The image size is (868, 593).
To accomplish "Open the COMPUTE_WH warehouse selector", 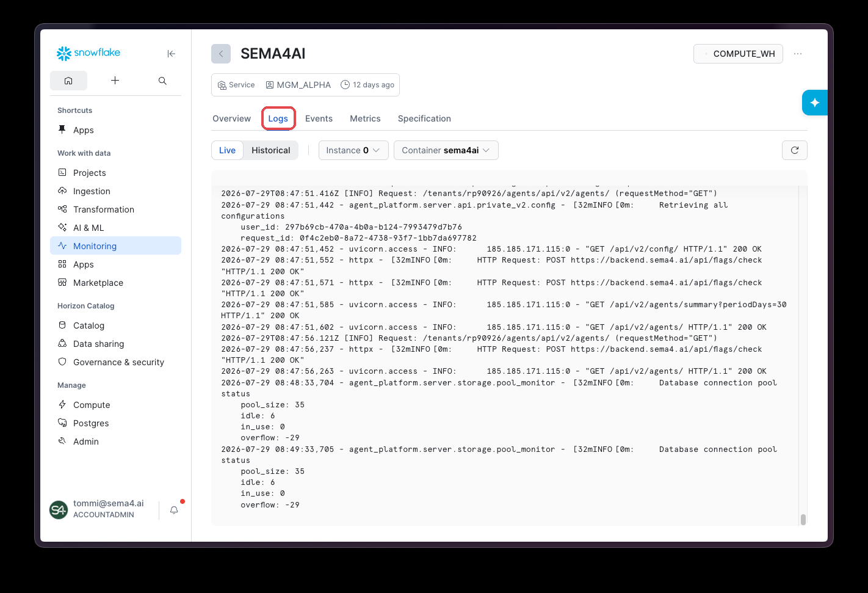I will coord(738,54).
